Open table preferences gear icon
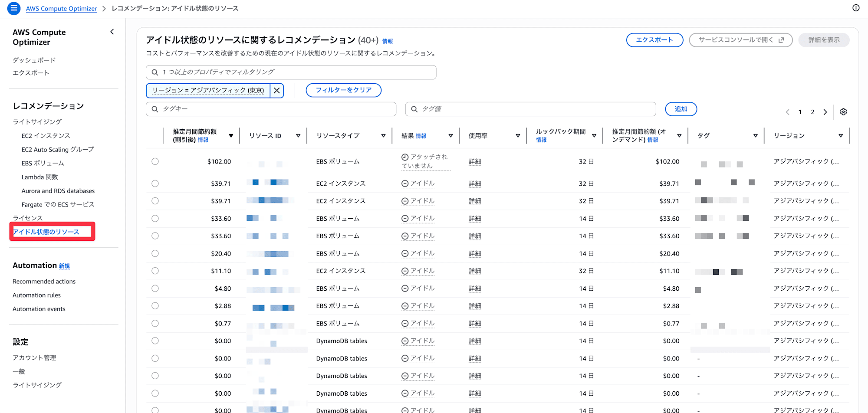 coord(843,112)
